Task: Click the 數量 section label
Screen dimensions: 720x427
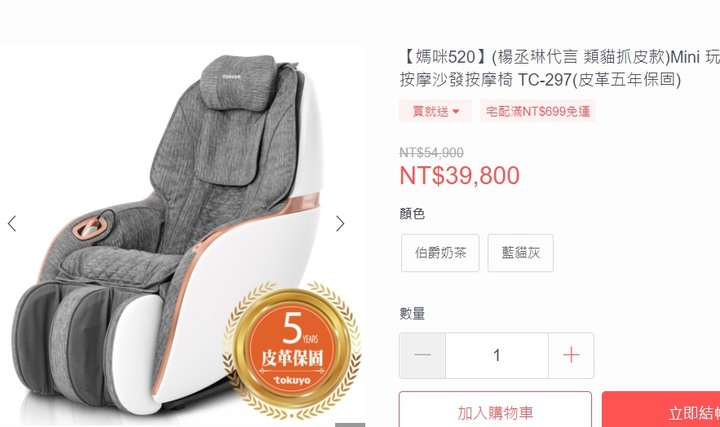Action: pyautogui.click(x=412, y=314)
